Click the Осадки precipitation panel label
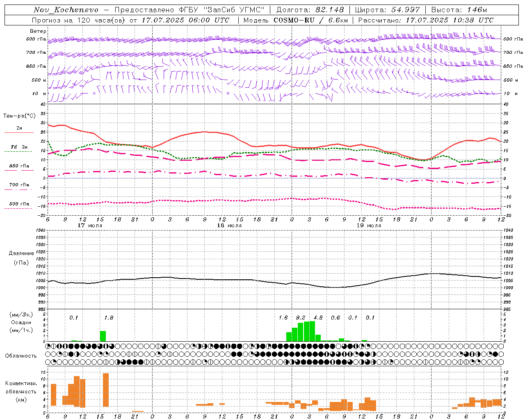The image size is (525, 420). pyautogui.click(x=21, y=322)
